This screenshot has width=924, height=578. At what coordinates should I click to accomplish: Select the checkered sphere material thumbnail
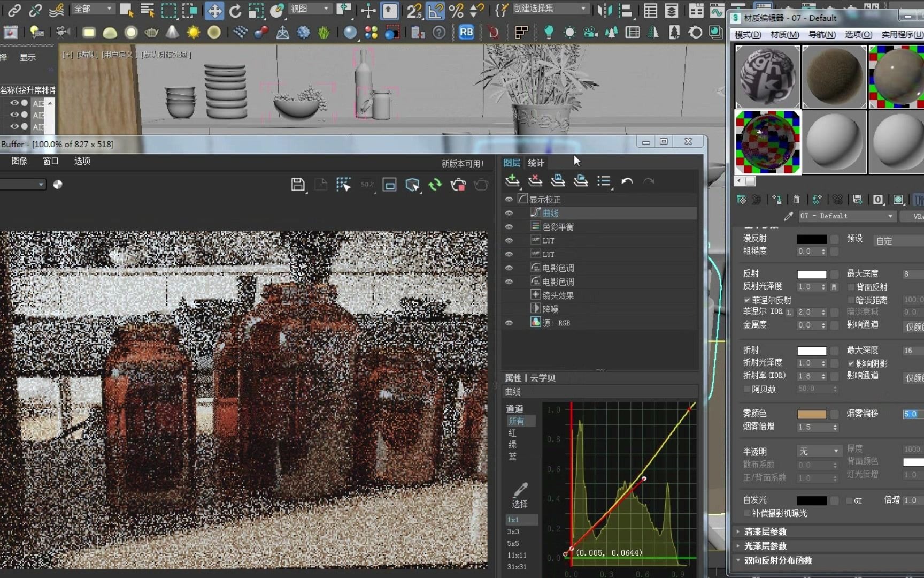pyautogui.click(x=767, y=142)
